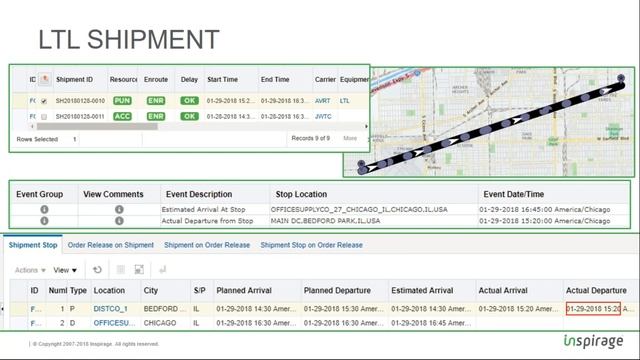This screenshot has width=640, height=360.
Task: Sort by Start Time column header
Action: coord(222,79)
